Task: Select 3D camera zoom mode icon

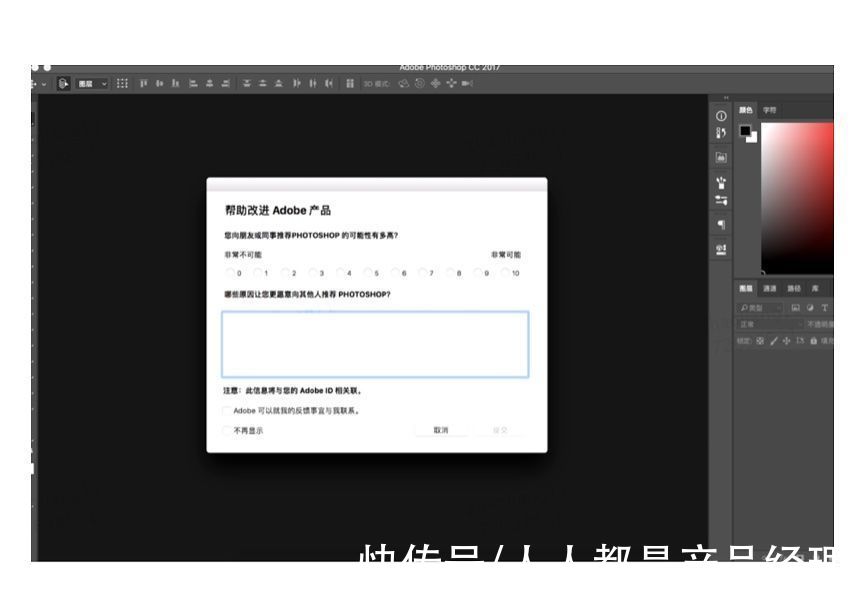Action: [x=467, y=83]
